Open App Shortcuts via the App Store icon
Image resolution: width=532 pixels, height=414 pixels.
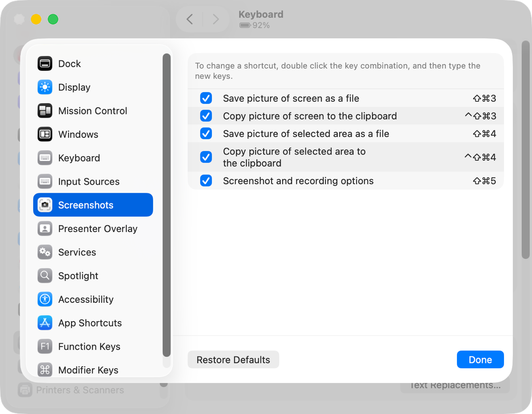[x=45, y=323]
